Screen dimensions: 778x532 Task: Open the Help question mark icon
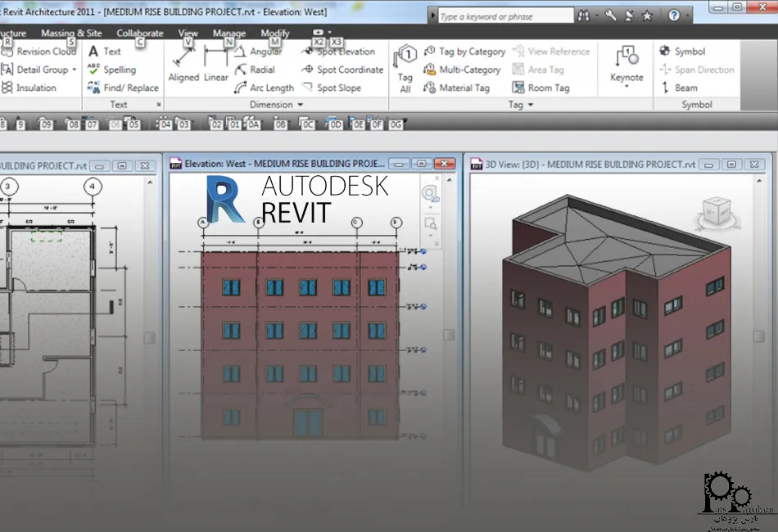[x=674, y=16]
